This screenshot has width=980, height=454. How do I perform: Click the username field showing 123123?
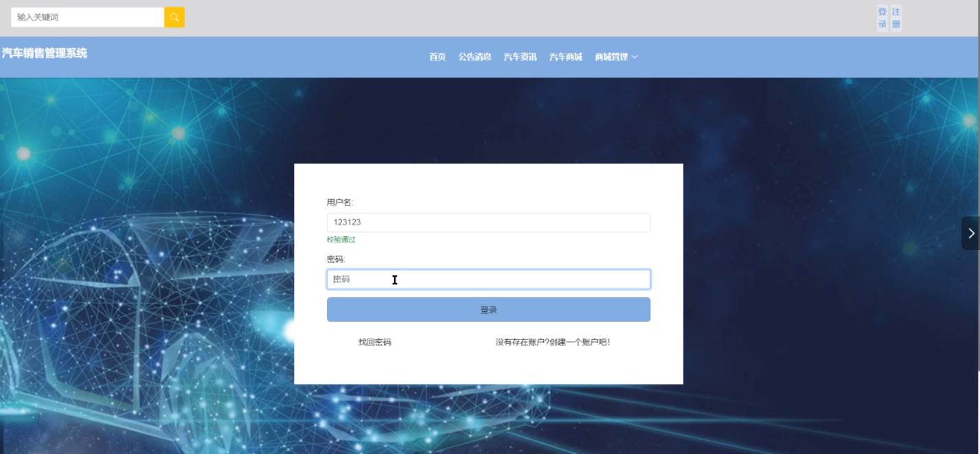pos(488,222)
